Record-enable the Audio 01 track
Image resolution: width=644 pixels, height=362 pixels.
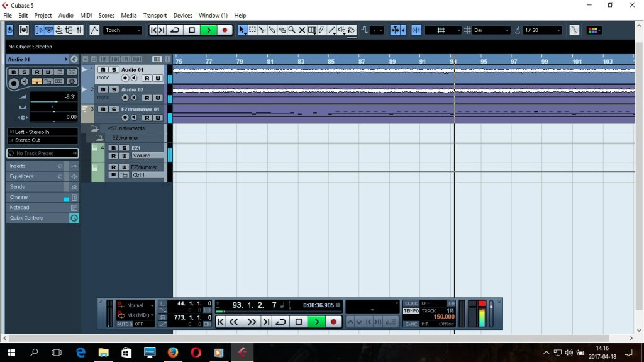[x=125, y=77]
